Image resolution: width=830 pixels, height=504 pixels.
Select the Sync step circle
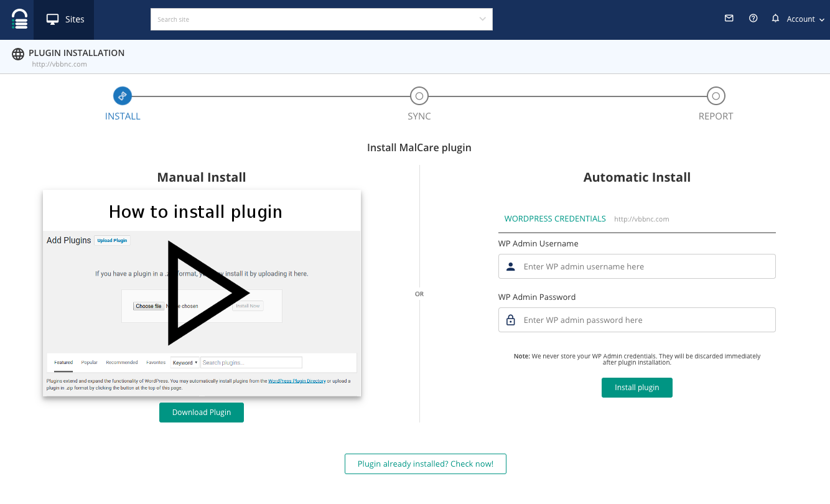419,96
